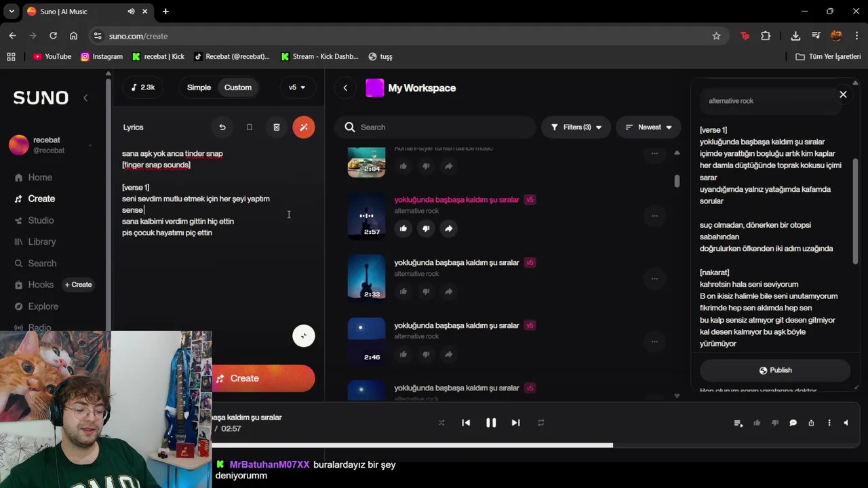Collapse the Suno sidebar with the arrow

tap(85, 98)
